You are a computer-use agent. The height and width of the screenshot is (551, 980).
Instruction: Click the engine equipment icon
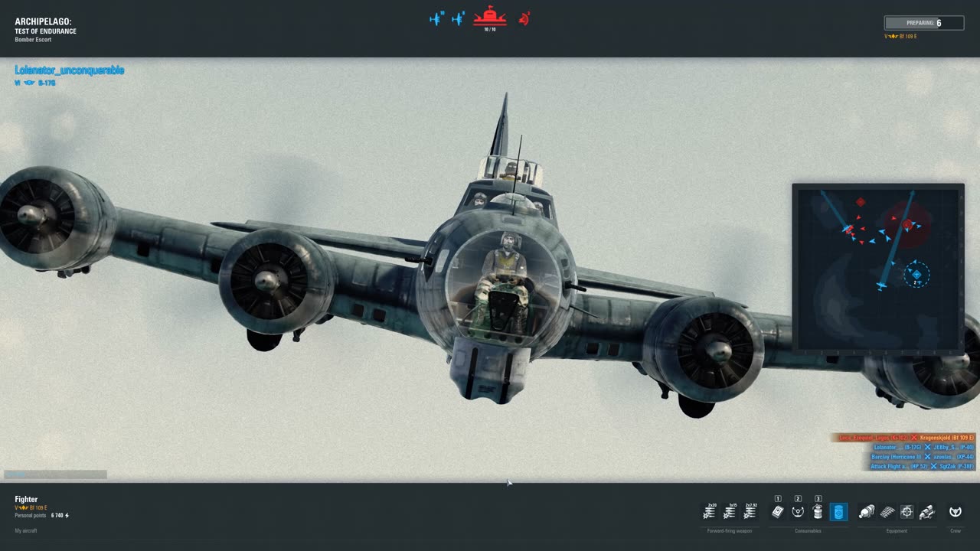867,512
